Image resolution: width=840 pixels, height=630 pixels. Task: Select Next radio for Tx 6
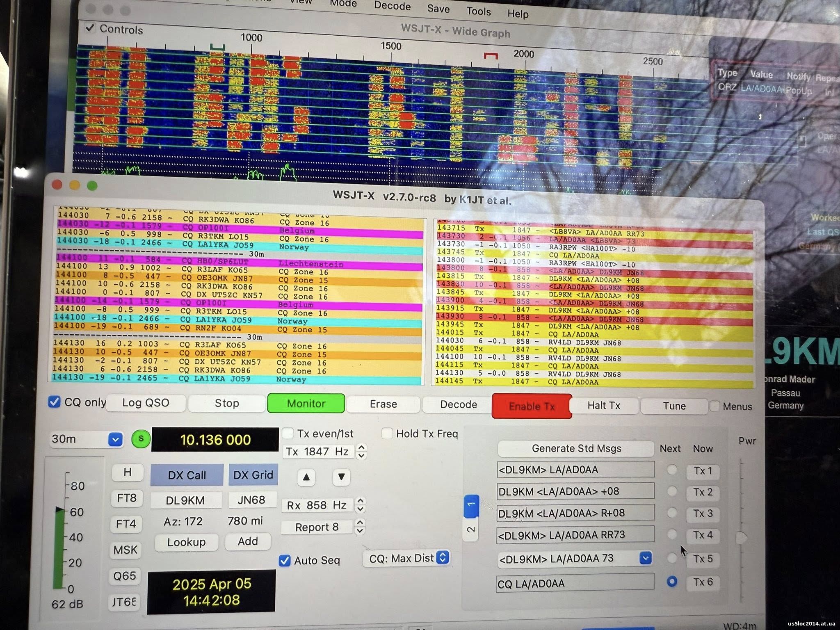click(672, 581)
